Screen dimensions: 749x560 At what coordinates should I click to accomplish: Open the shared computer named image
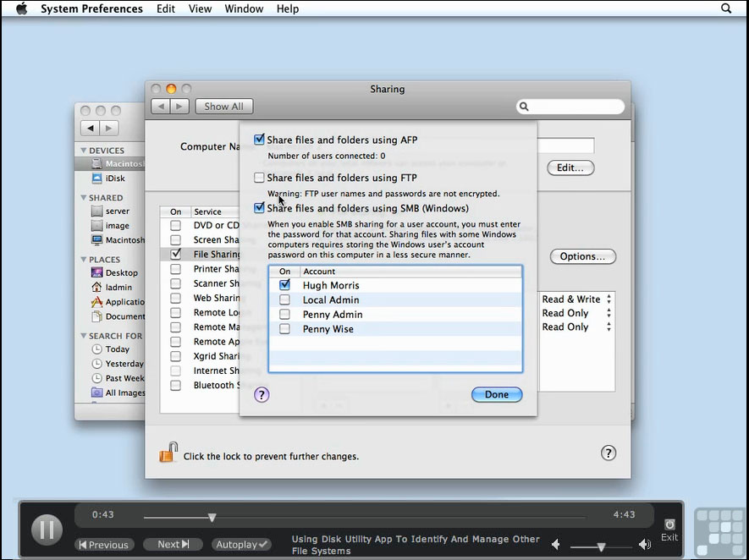click(110, 226)
